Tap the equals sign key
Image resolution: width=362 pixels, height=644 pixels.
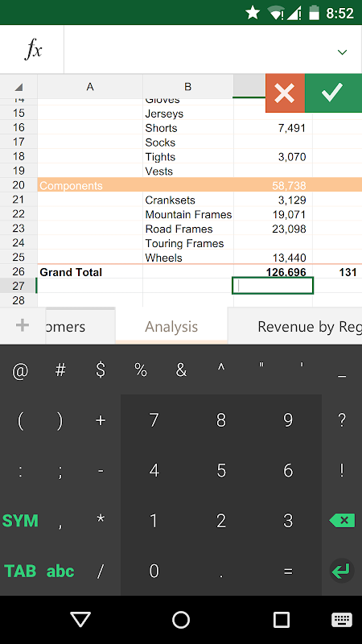[x=288, y=572]
